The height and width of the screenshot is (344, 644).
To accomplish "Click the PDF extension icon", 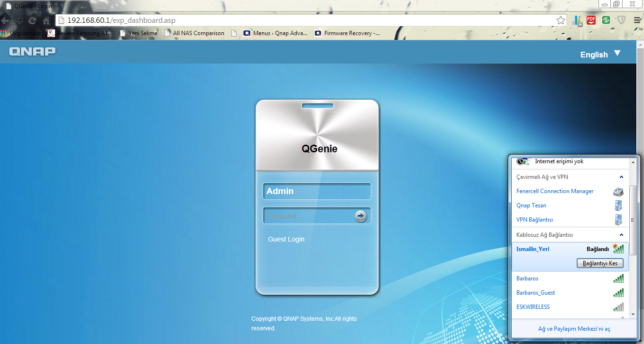I will click(x=591, y=20).
